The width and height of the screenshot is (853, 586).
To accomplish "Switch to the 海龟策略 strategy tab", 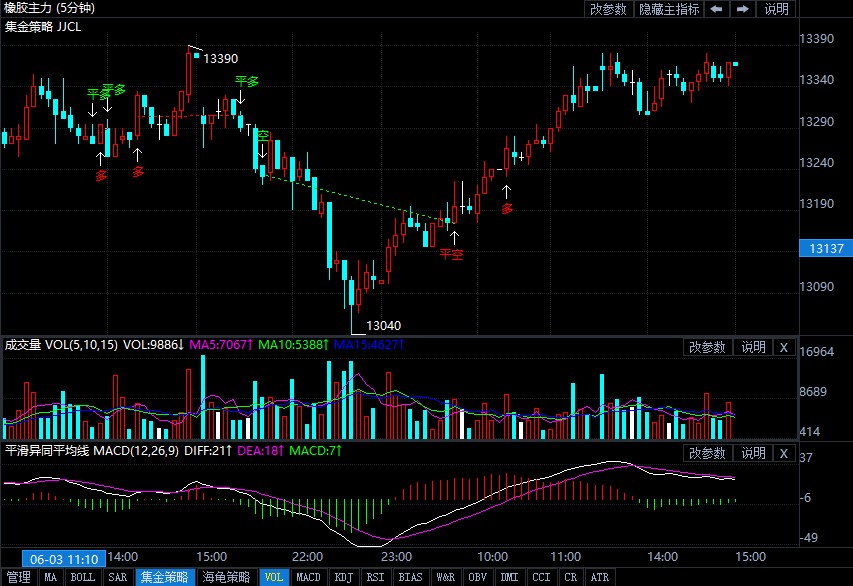I will tap(227, 577).
